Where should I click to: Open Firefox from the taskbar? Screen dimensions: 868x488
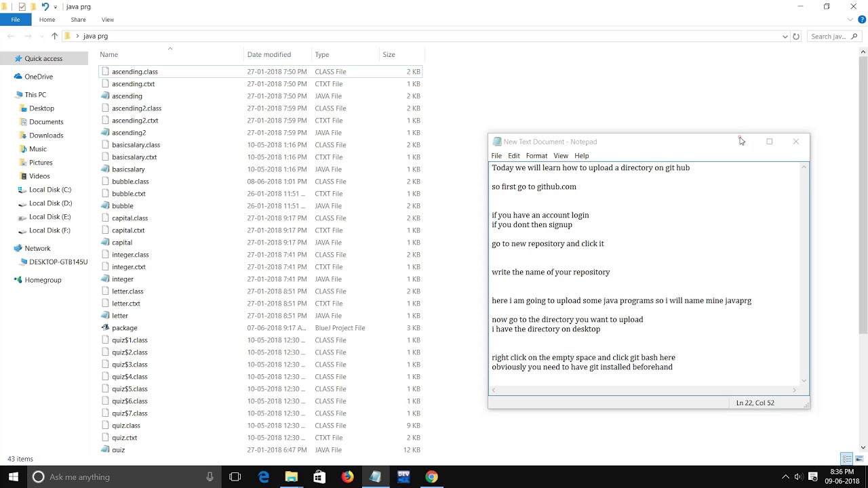coord(347,476)
